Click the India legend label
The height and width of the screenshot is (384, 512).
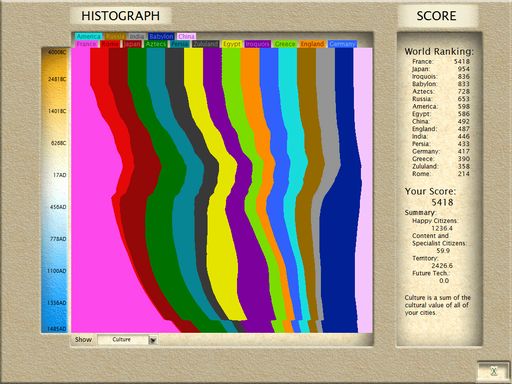[x=137, y=36]
